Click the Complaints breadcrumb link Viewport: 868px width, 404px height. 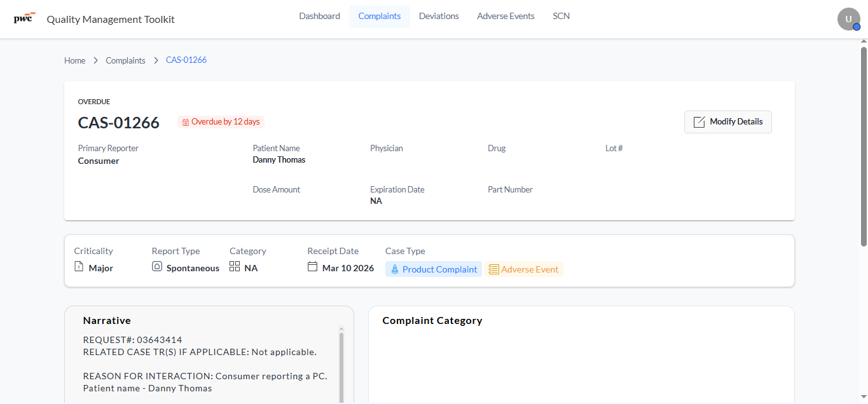[x=125, y=60]
